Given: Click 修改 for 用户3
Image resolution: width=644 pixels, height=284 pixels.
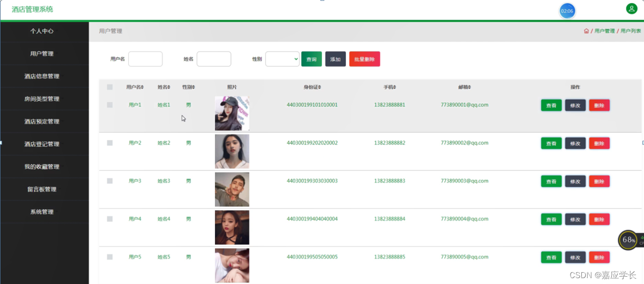Looking at the screenshot, I should tap(575, 181).
